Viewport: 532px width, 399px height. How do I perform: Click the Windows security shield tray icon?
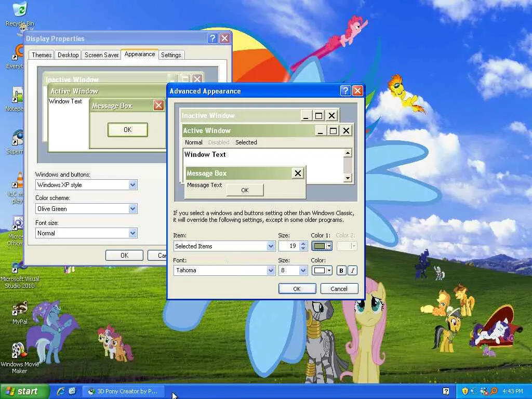click(x=465, y=391)
